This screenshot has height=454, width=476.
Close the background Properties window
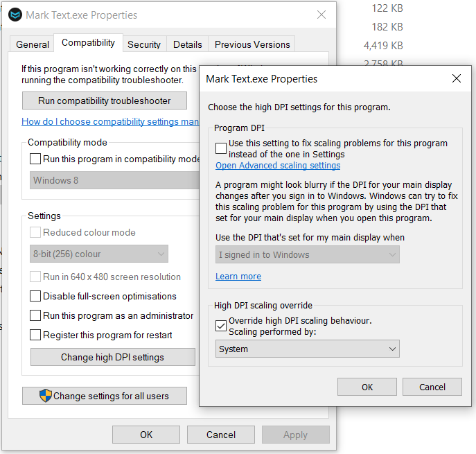coord(321,15)
